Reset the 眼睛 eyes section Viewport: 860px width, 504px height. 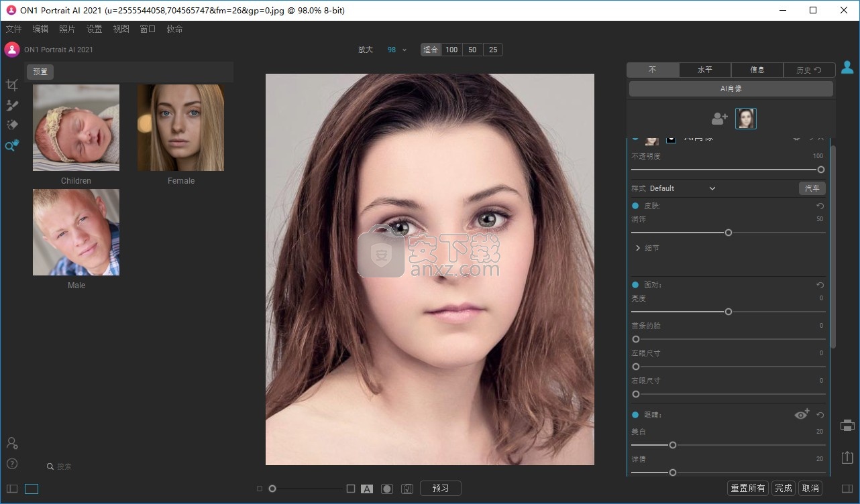pyautogui.click(x=820, y=416)
